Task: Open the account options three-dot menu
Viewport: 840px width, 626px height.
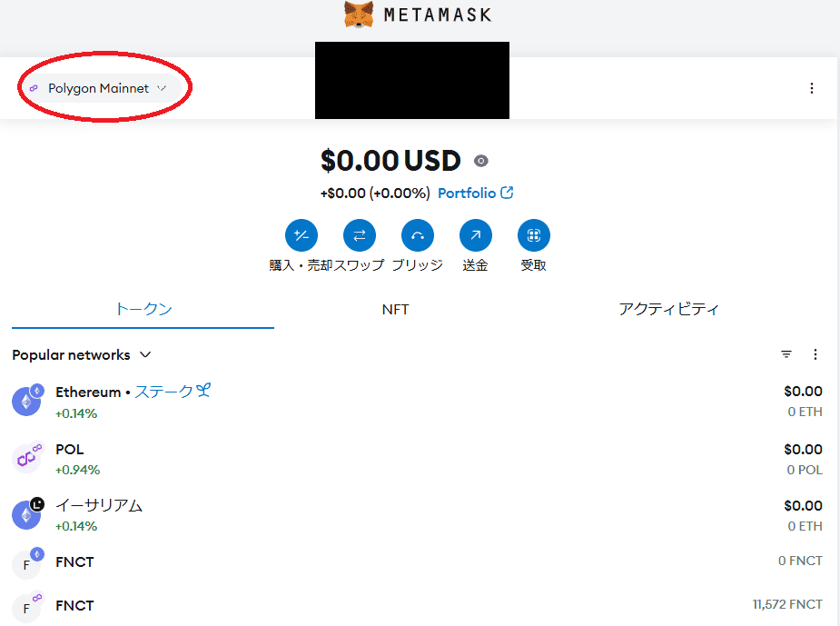Action: pos(812,88)
